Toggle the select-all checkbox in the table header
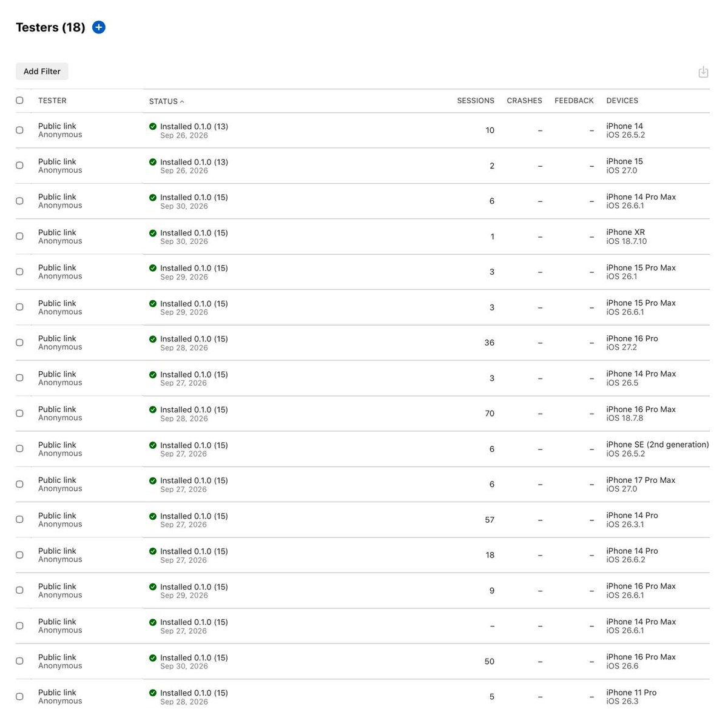728x709 pixels. (19, 100)
